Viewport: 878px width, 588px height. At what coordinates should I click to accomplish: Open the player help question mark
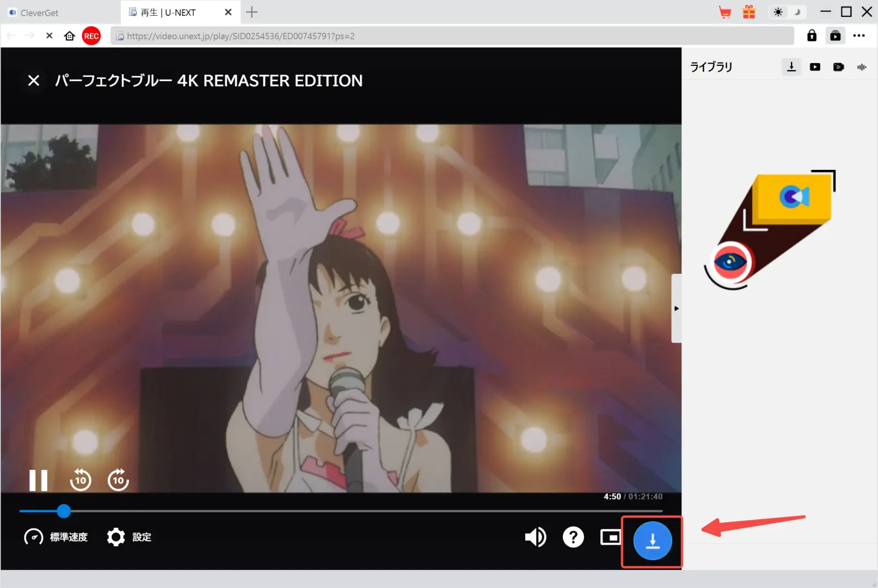tap(573, 537)
